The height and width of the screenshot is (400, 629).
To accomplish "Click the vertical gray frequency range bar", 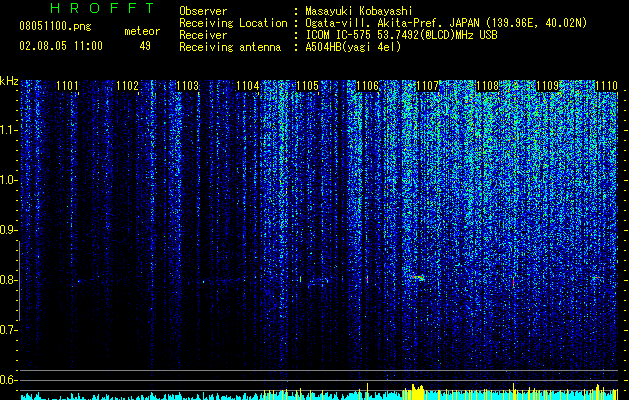I will coord(19,281).
